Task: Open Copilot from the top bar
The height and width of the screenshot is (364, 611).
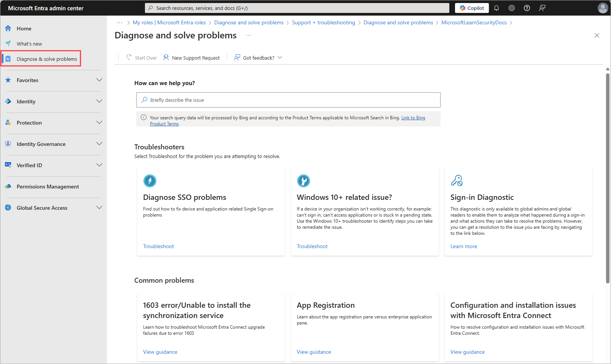Action: (x=471, y=8)
